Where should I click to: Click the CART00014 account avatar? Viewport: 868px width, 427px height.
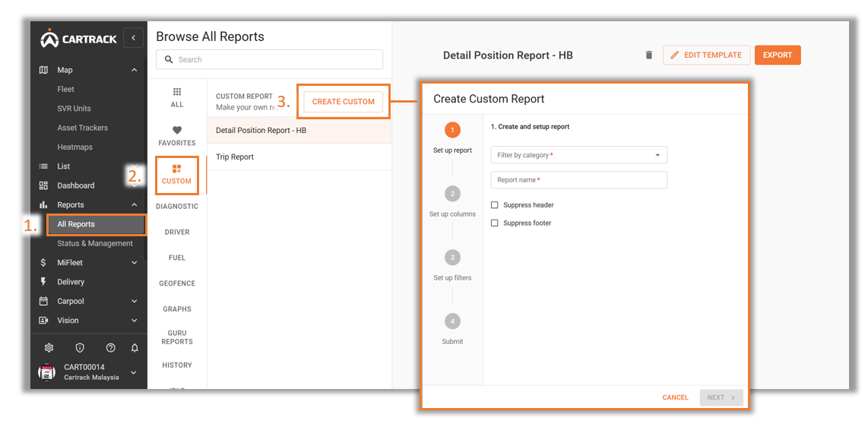(46, 372)
